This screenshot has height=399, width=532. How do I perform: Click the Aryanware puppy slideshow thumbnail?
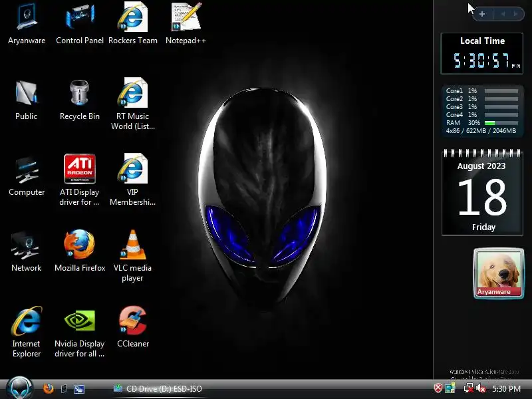coord(499,273)
